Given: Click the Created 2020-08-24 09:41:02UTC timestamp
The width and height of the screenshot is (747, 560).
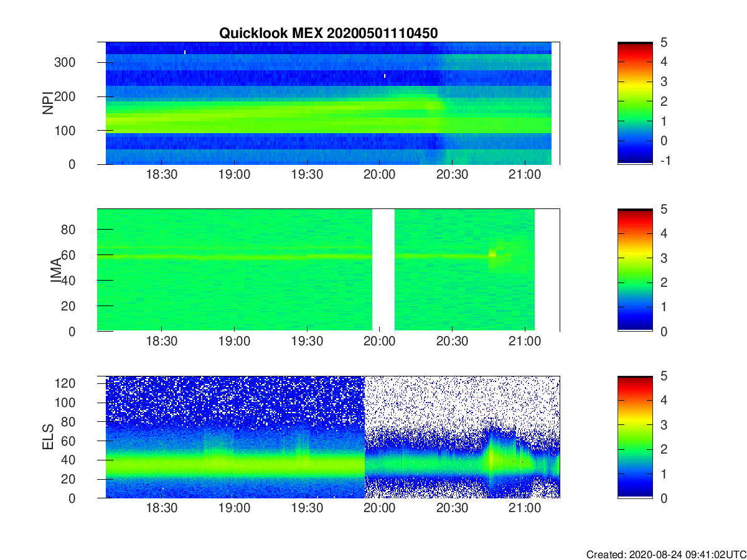Looking at the screenshot, I should 665,554.
